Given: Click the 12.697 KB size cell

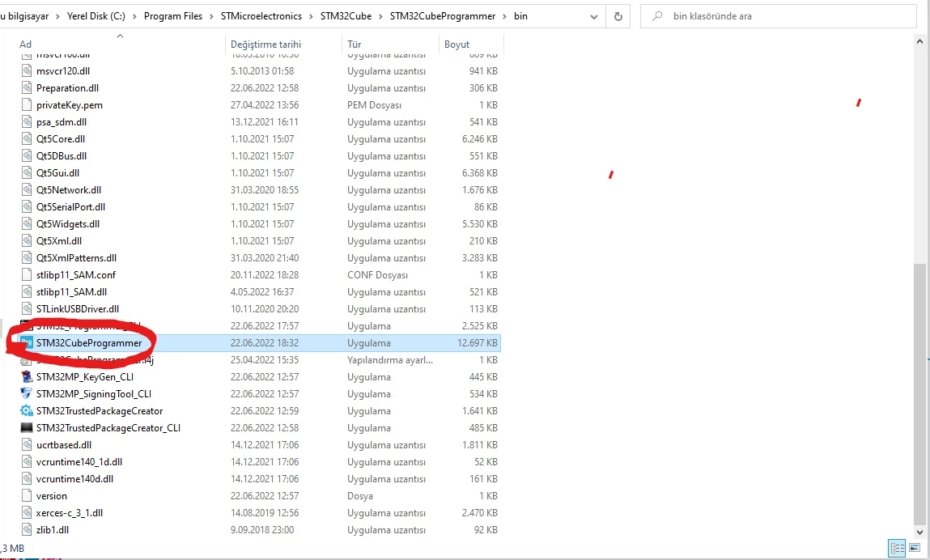Looking at the screenshot, I should pos(478,343).
